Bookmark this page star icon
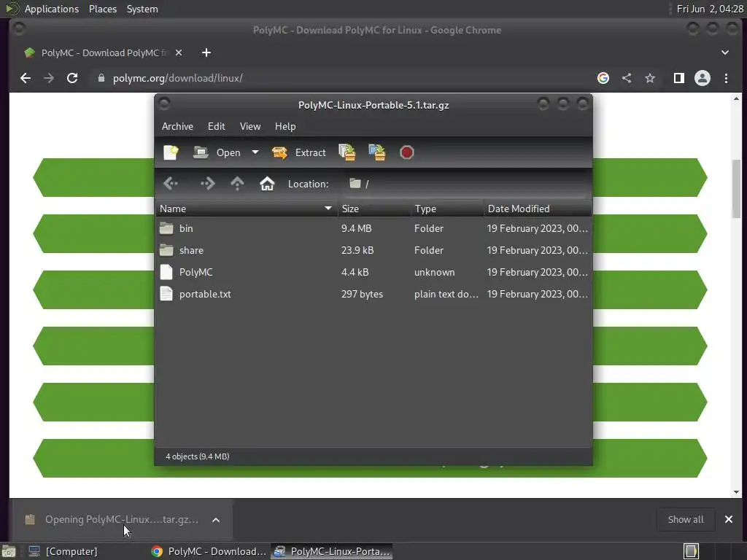This screenshot has height=560, width=747. click(x=650, y=78)
